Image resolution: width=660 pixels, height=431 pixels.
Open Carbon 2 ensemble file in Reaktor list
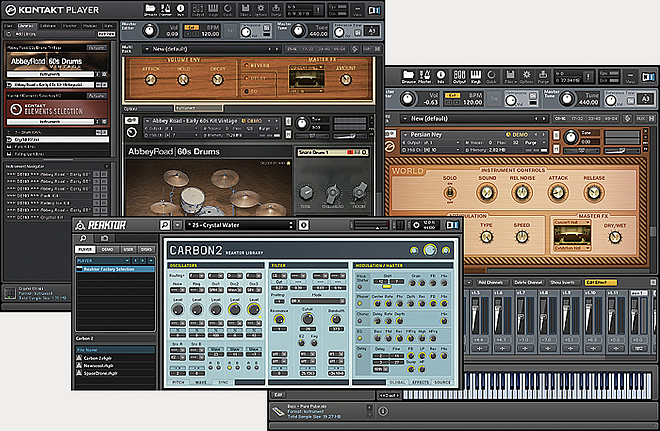(x=97, y=358)
